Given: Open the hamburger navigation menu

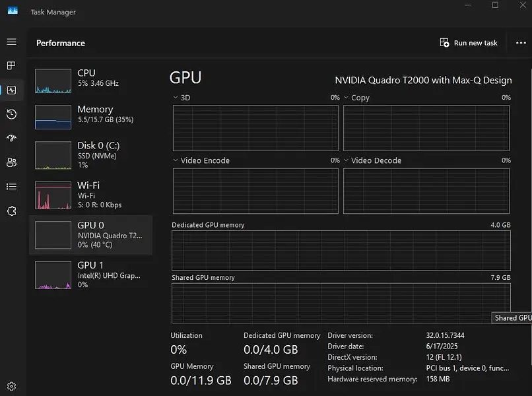Looking at the screenshot, I should coord(11,42).
